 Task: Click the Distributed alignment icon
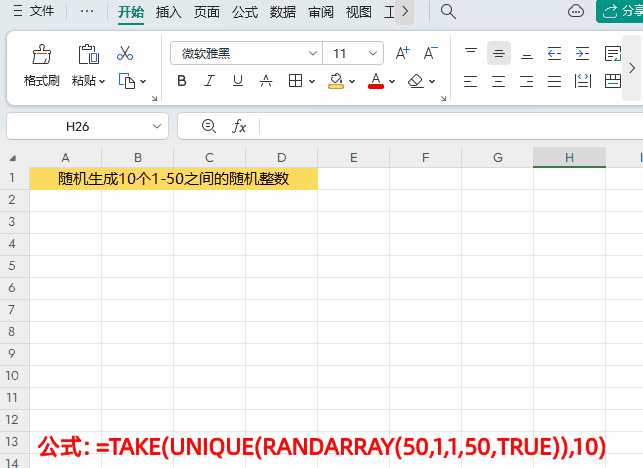click(x=583, y=81)
